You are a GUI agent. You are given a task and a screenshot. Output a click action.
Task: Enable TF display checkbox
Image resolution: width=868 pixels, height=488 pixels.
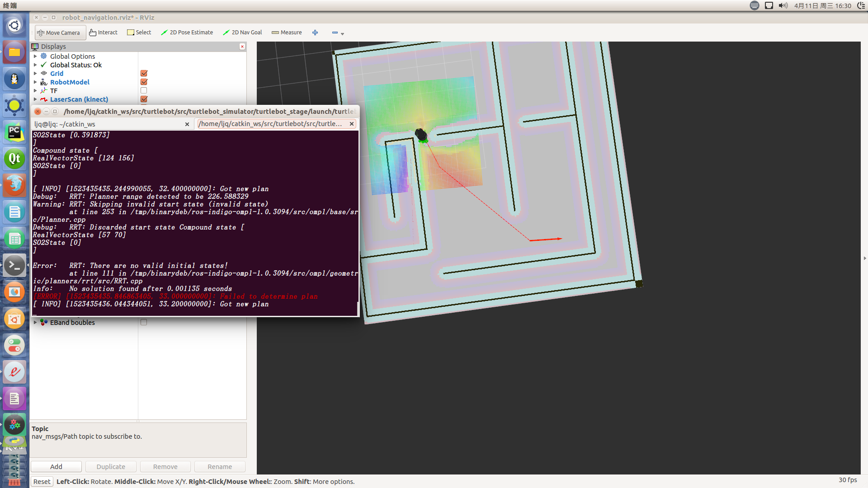144,90
